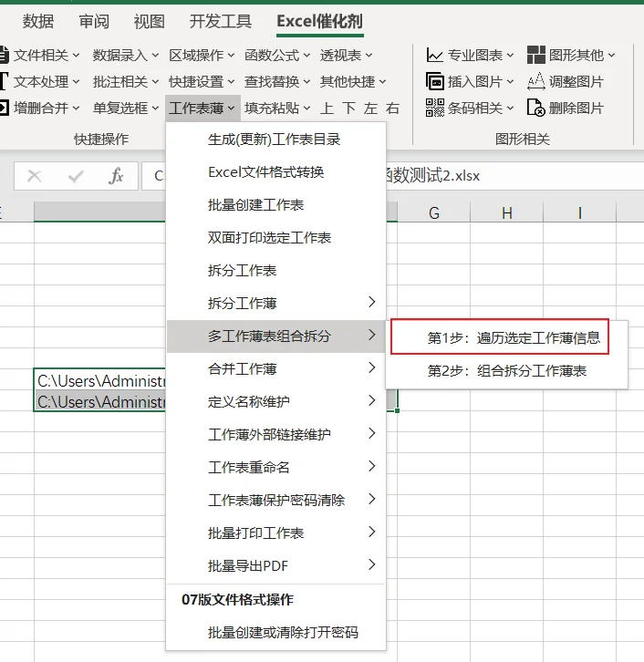Switch to the 审阅 ribbon tab
This screenshot has height=662, width=644.
pos(94,21)
